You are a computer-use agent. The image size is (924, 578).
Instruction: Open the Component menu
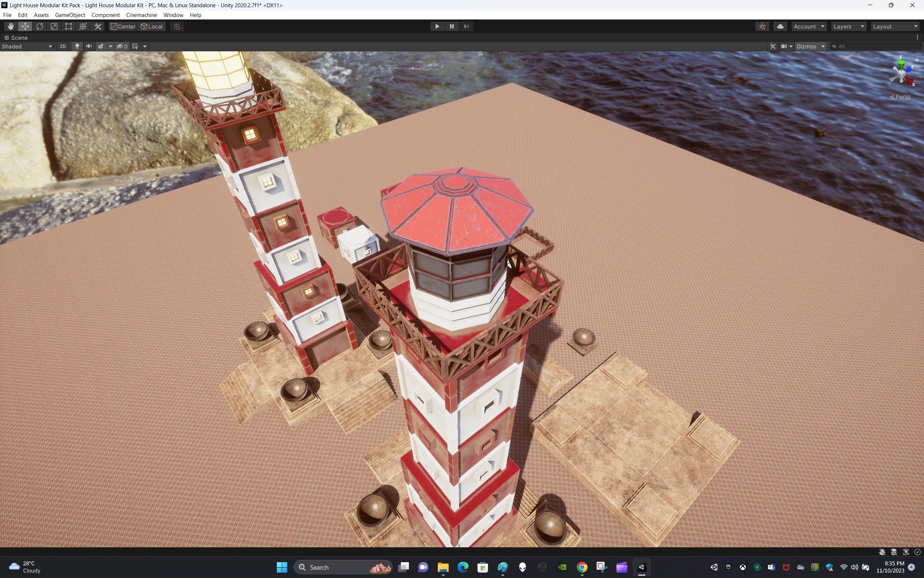pos(106,15)
